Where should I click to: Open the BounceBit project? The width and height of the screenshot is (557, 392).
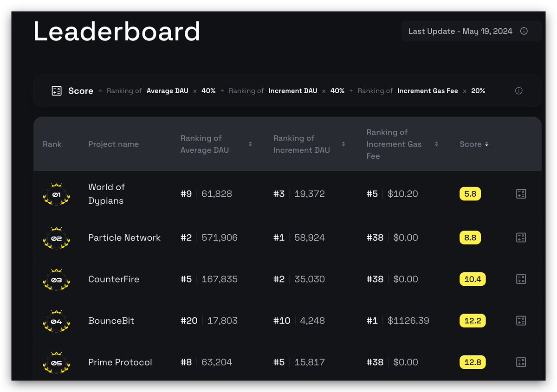111,321
